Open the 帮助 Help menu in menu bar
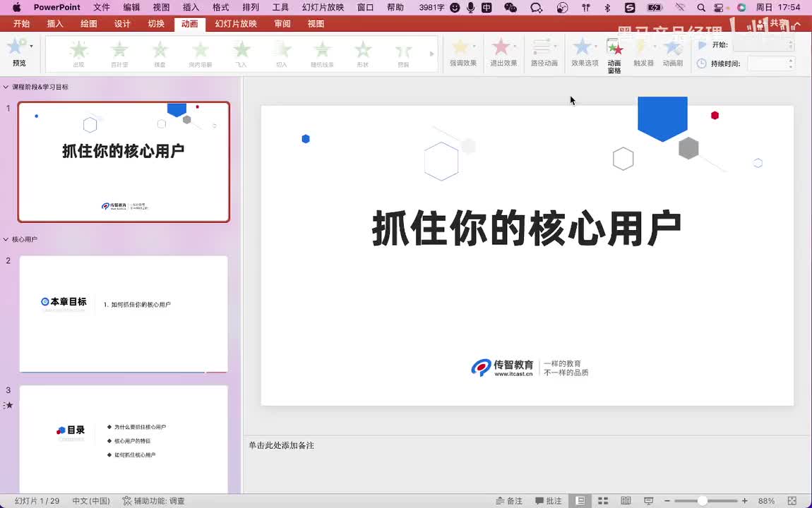Screen dimensions: 812x508 [x=395, y=7]
